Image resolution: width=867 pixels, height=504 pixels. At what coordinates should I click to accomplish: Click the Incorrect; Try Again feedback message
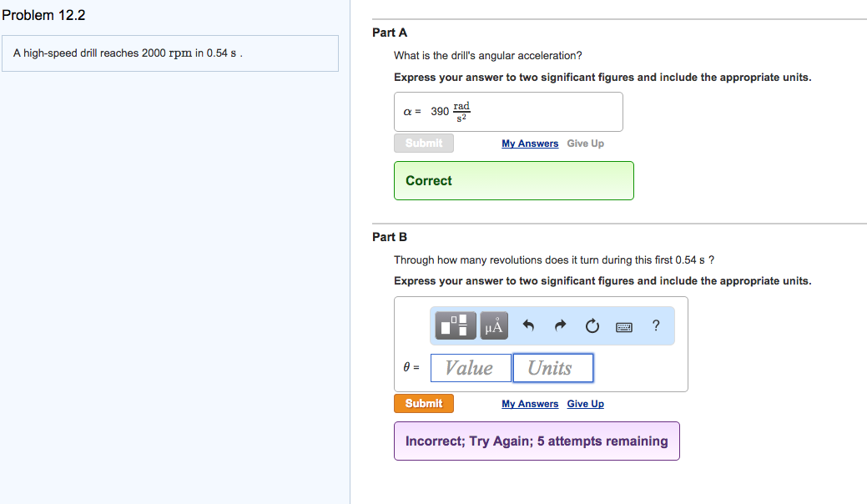[x=537, y=441]
